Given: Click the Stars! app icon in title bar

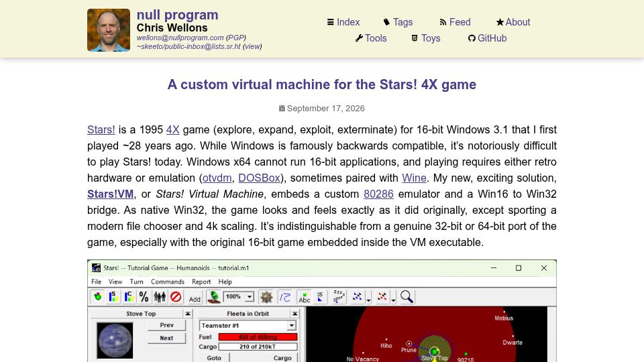Looking at the screenshot, I should [x=96, y=268].
